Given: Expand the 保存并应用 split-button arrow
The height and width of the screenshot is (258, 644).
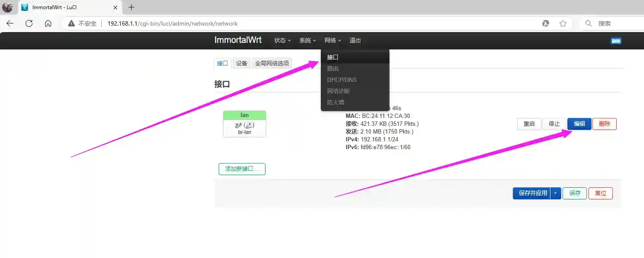Looking at the screenshot, I should pyautogui.click(x=555, y=193).
